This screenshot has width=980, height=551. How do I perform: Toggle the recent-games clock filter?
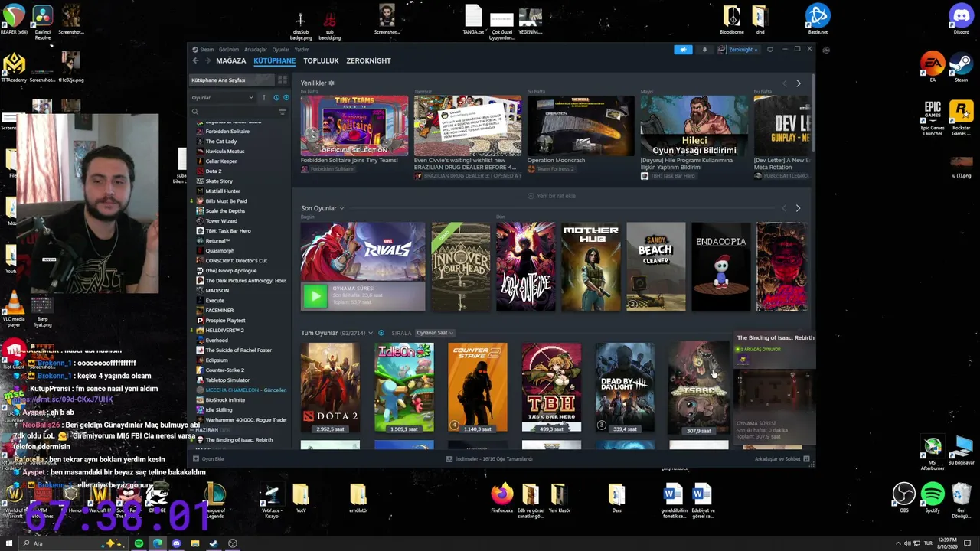(x=276, y=97)
